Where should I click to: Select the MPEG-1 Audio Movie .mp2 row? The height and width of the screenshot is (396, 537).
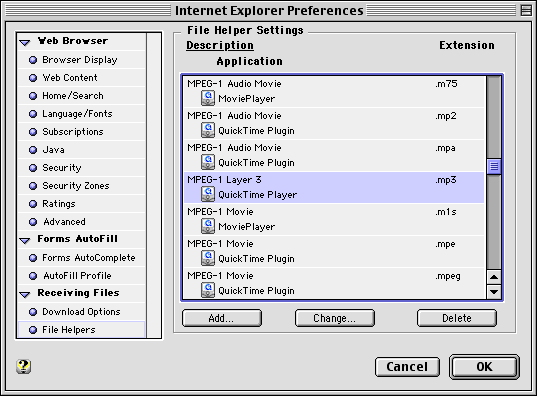[x=334, y=123]
